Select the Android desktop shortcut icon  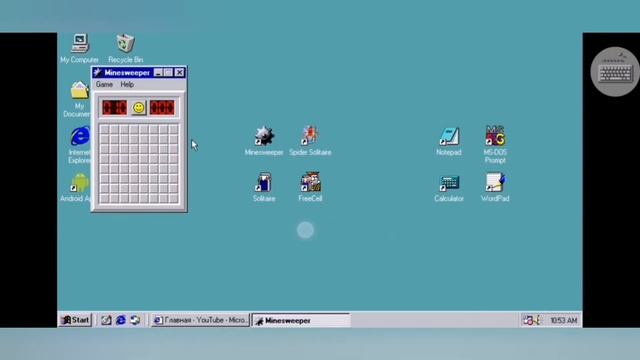[x=79, y=182]
